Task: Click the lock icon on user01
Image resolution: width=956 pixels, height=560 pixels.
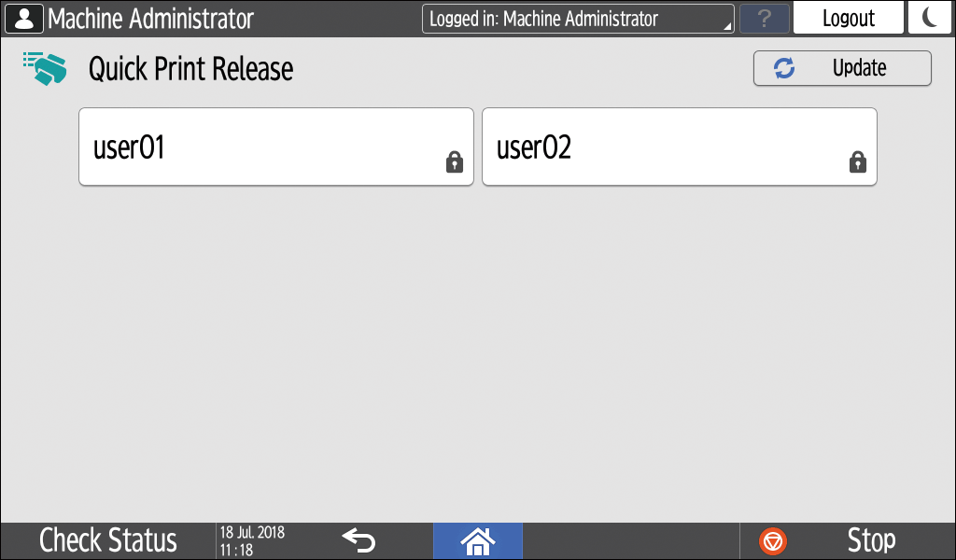Action: [455, 161]
